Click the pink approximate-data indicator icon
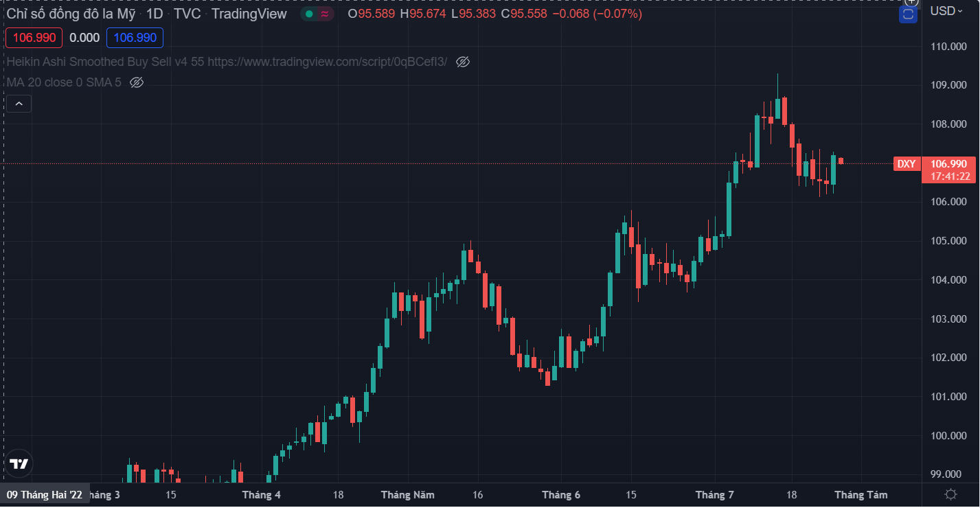The height and width of the screenshot is (508, 980). pyautogui.click(x=325, y=14)
